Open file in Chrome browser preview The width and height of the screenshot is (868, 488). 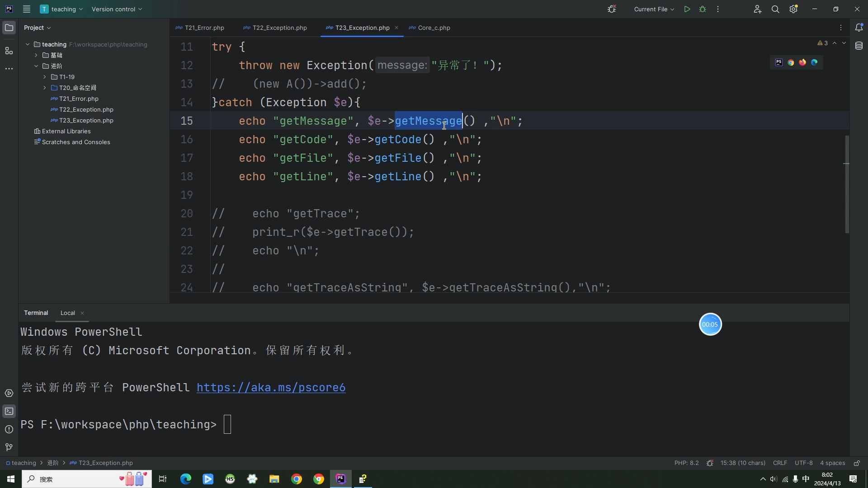(791, 62)
